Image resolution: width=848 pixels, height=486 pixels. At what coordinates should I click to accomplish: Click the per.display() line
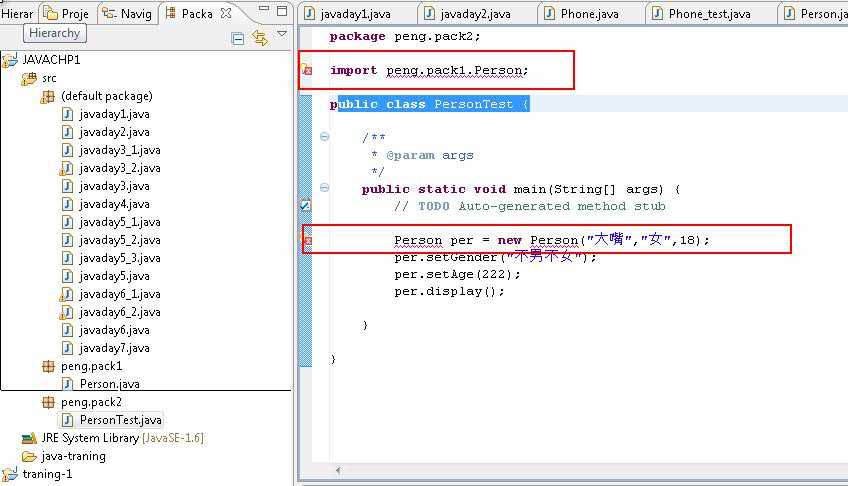coord(449,291)
